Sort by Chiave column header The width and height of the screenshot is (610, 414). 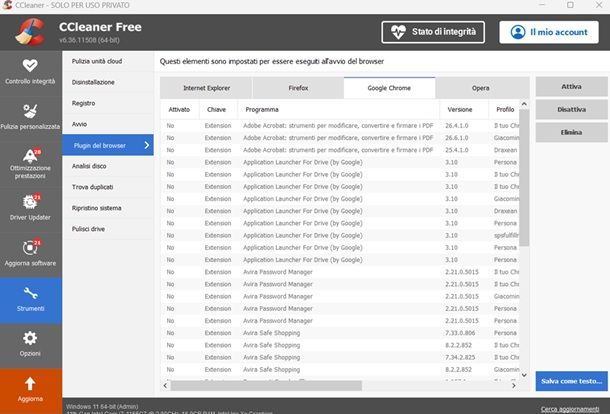click(217, 109)
